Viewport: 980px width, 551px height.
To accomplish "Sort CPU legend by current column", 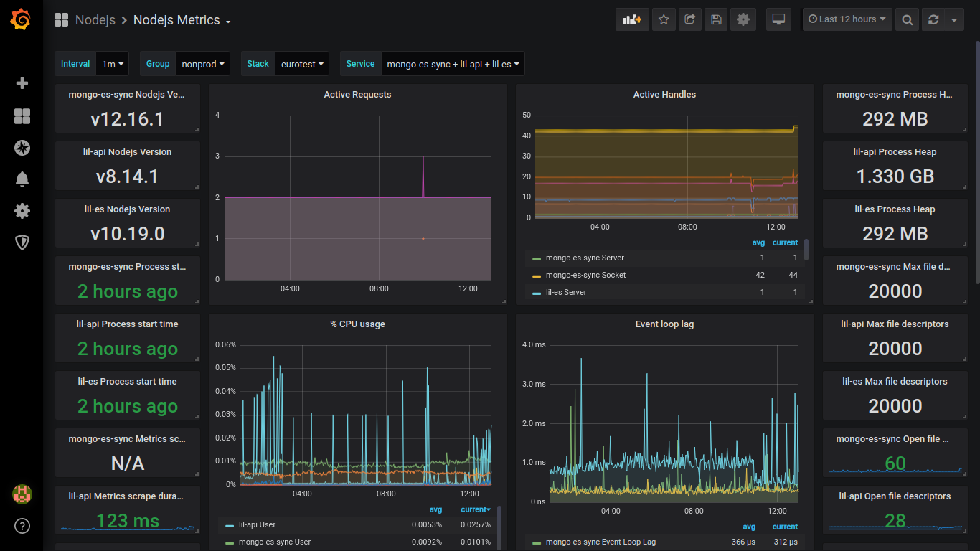I will pos(475,509).
